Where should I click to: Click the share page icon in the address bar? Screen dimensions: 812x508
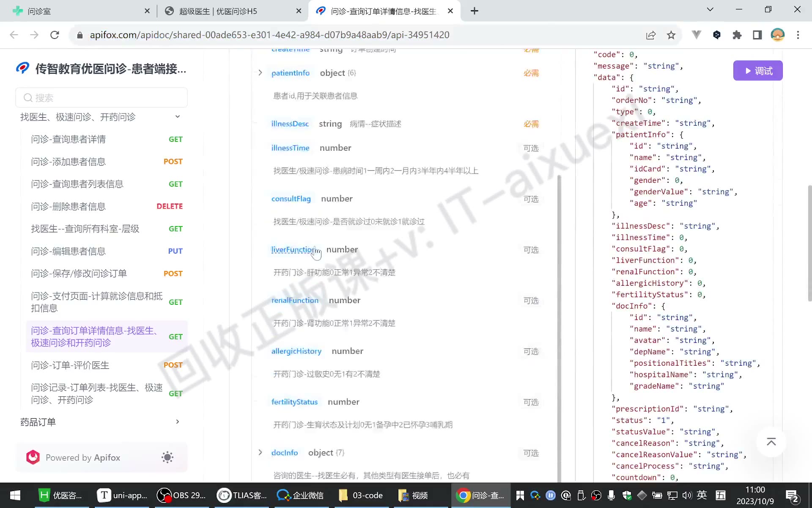pos(651,35)
